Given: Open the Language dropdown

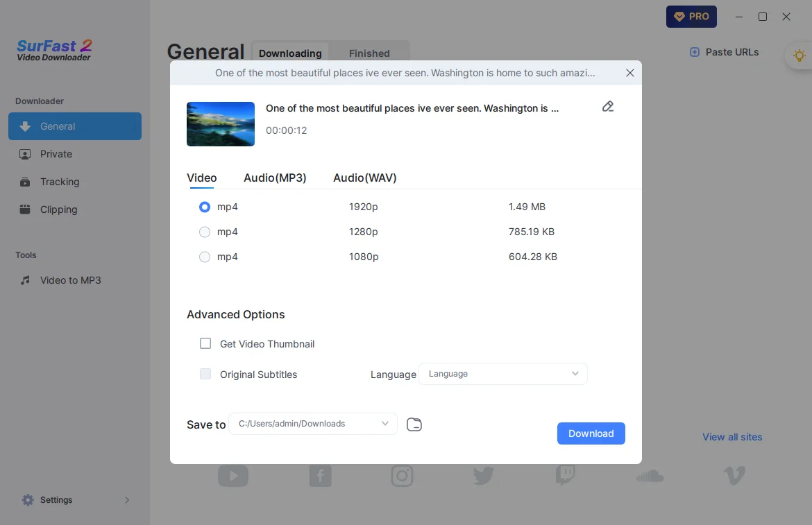Looking at the screenshot, I should point(502,374).
